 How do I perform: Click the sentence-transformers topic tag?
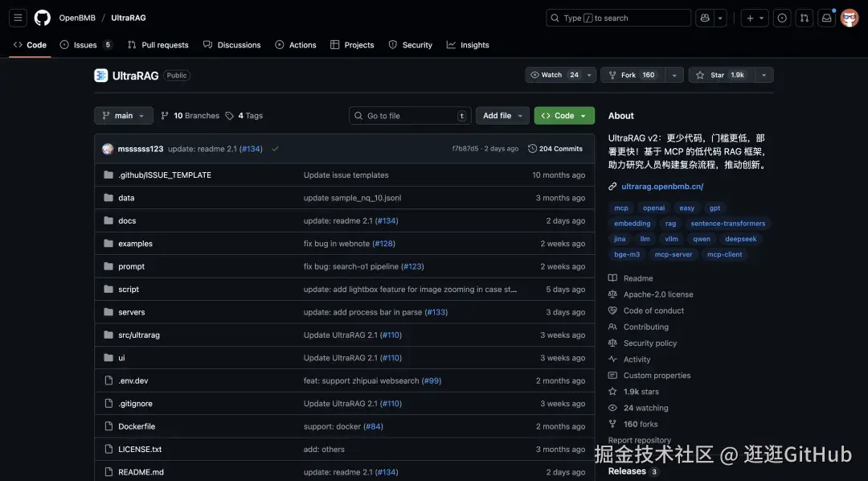pos(728,224)
